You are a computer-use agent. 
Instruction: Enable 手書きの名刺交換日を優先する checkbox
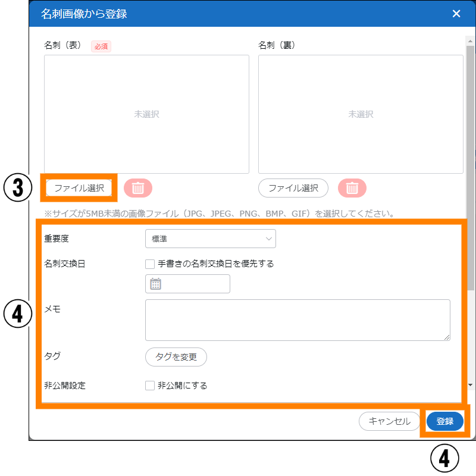click(150, 264)
